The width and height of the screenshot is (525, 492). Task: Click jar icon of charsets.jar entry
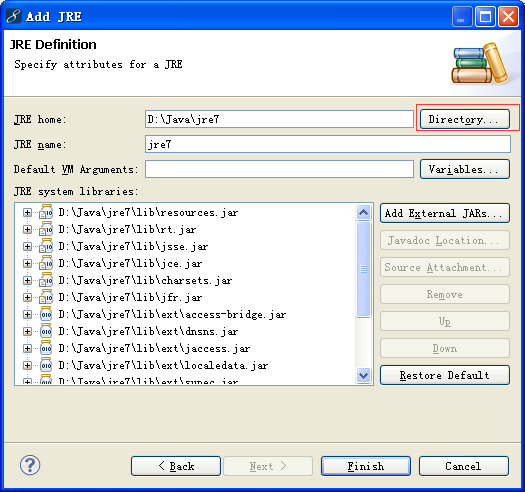[46, 280]
